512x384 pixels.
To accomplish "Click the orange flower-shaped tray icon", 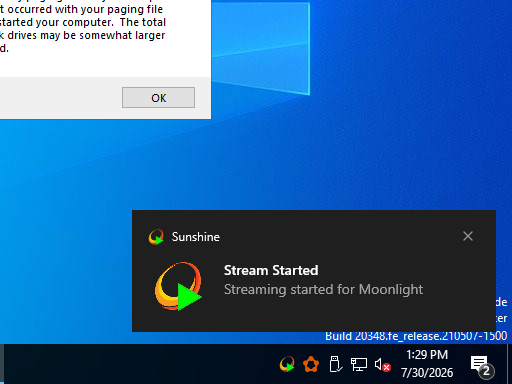I will 311,364.
